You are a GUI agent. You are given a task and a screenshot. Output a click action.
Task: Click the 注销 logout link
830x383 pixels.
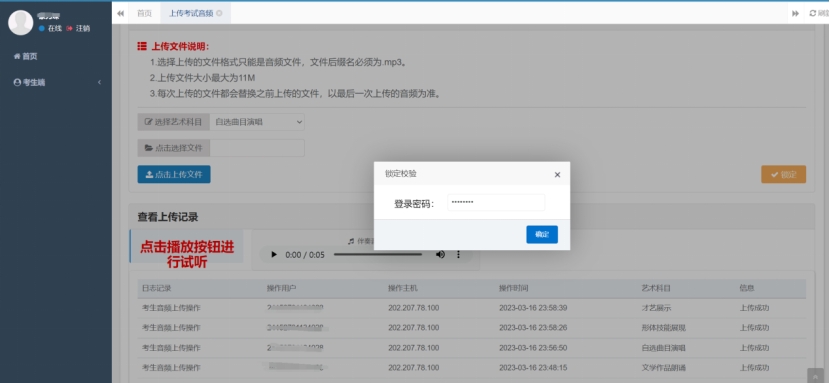(78, 29)
